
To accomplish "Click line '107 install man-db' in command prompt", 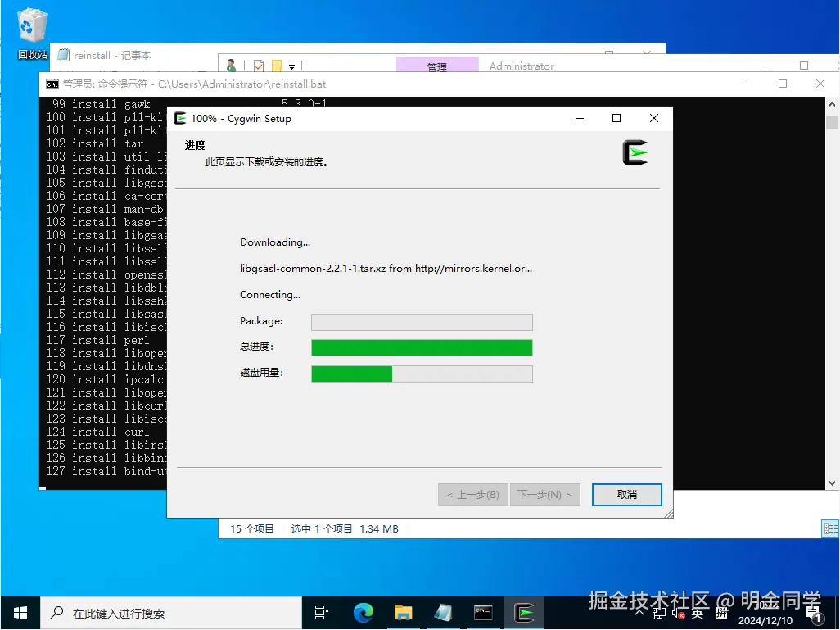I will (105, 209).
